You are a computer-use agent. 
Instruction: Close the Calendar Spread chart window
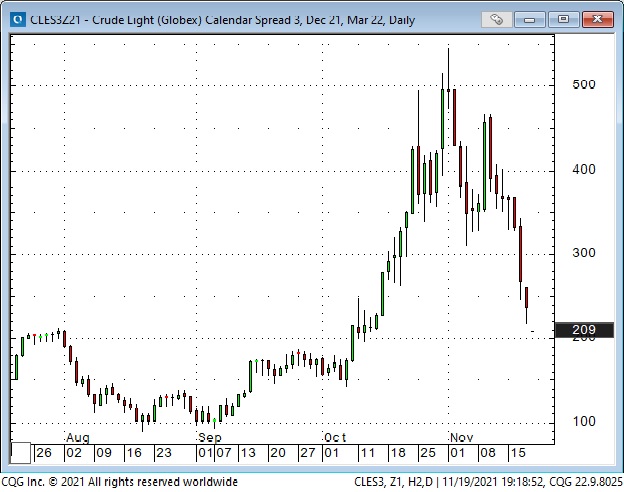[x=597, y=19]
